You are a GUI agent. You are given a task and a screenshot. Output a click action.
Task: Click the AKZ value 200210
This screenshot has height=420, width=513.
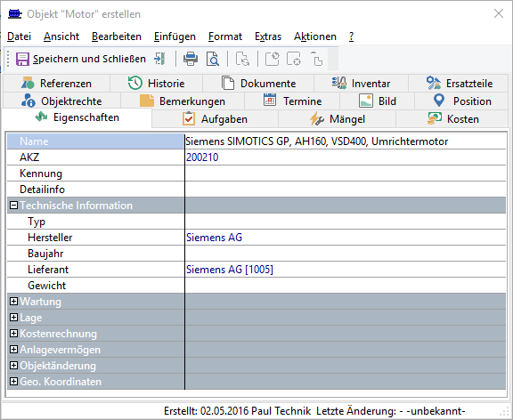point(202,157)
